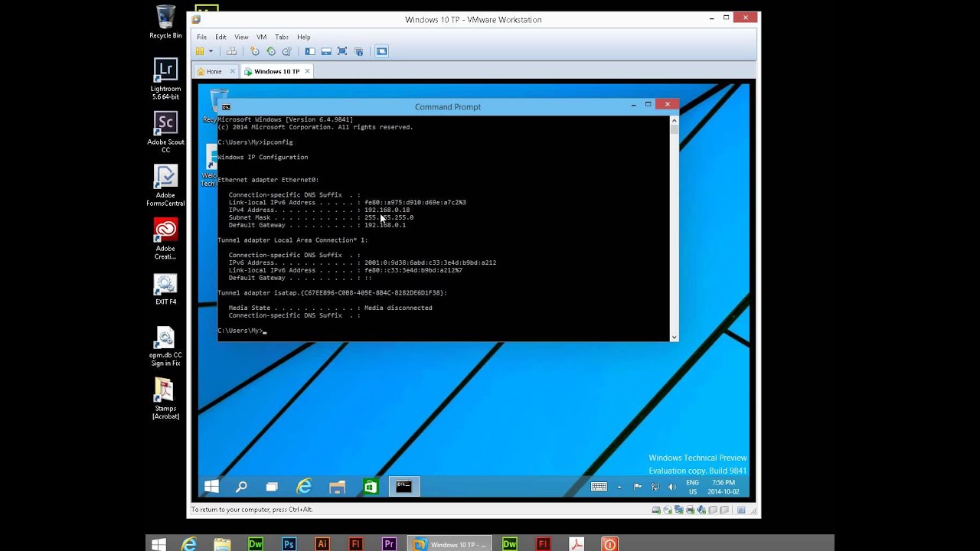Close the Home tab
Viewport: 980px width, 551px height.
point(233,71)
